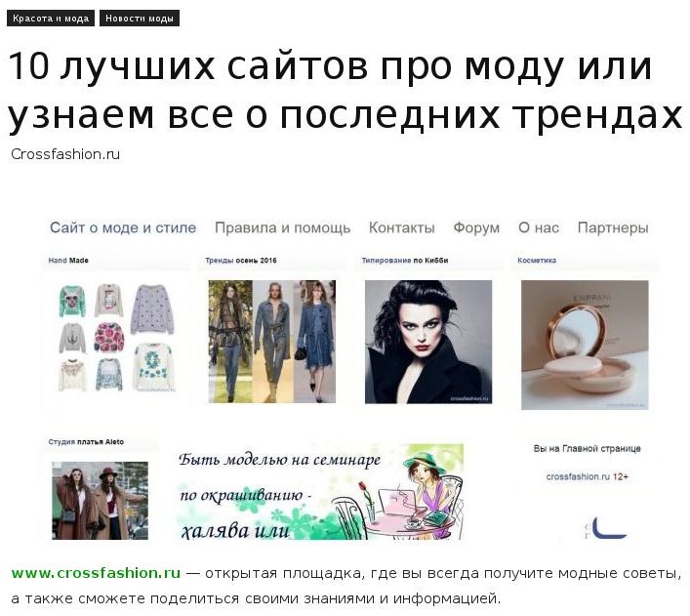Open the compact powder cosmetics thumbnail
This screenshot has height=616, width=690.
585,345
